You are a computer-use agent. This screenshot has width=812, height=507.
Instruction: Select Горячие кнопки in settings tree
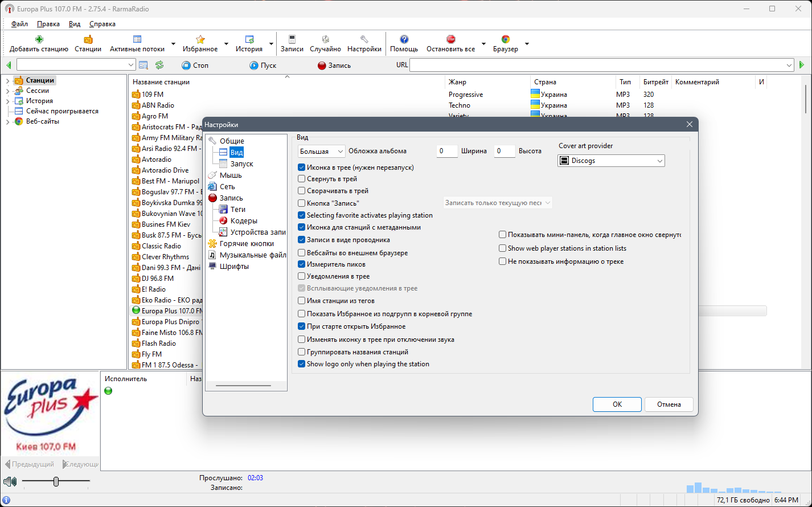click(x=247, y=243)
